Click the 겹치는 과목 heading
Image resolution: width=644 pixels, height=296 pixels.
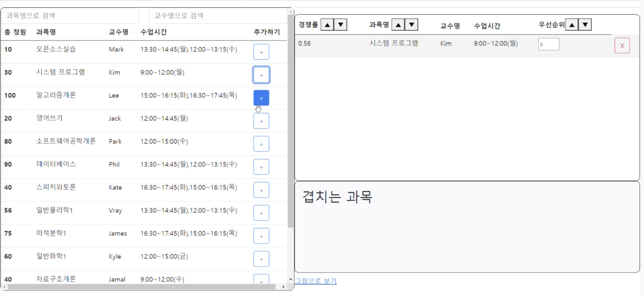[337, 197]
